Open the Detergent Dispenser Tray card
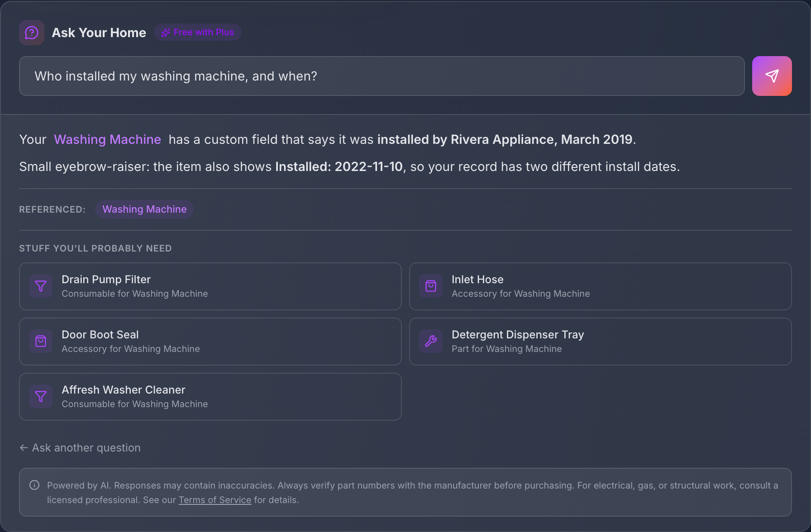 point(601,342)
